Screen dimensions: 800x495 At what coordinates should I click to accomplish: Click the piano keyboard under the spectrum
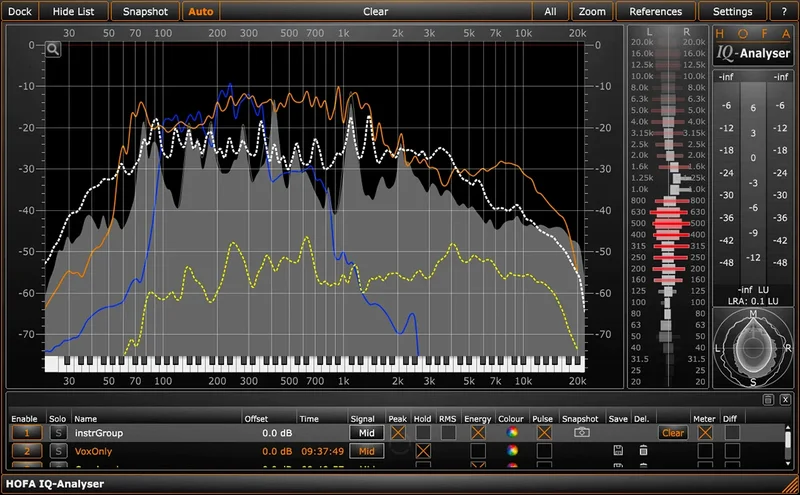[x=315, y=364]
